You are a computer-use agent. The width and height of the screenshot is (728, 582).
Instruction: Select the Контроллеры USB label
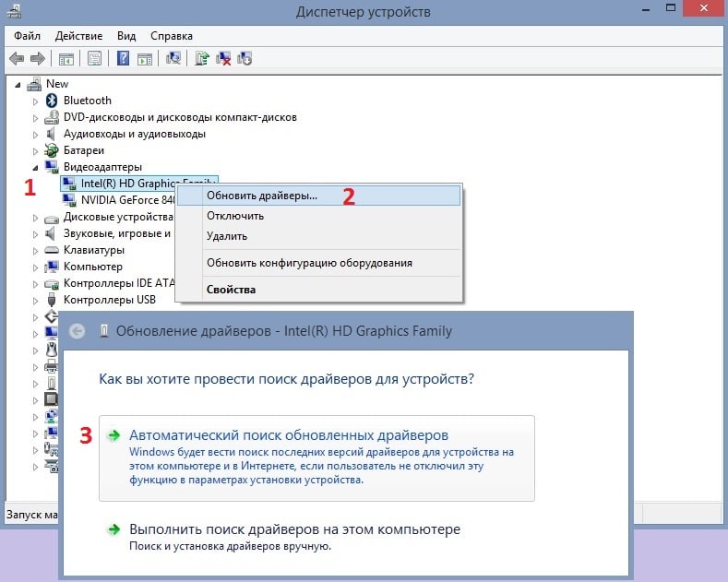[x=110, y=300]
